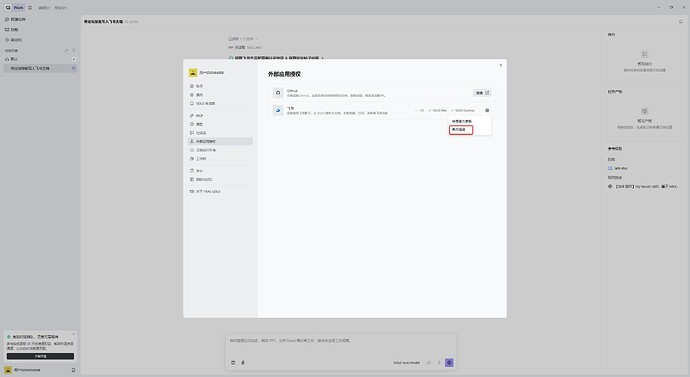This screenshot has width=690, height=377.
Task: Click the attachment paperclip icon in chat box
Action: pyautogui.click(x=243, y=362)
